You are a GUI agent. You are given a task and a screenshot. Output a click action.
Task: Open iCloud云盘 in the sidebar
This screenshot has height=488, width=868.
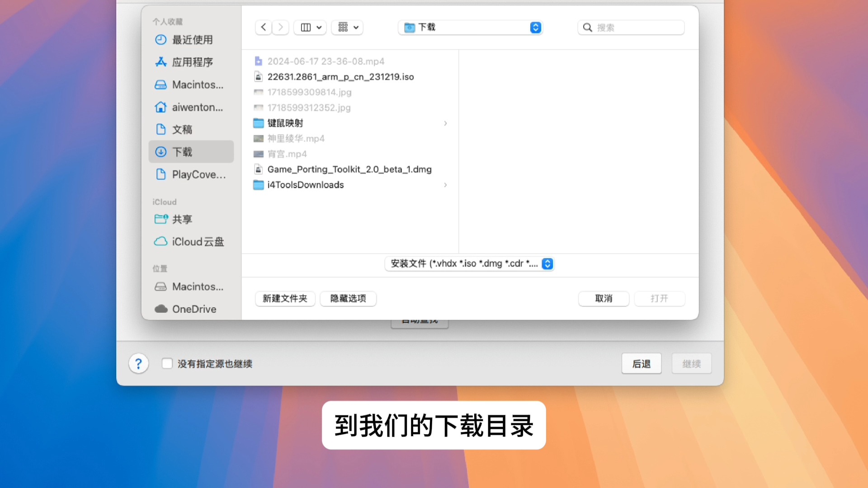point(191,242)
